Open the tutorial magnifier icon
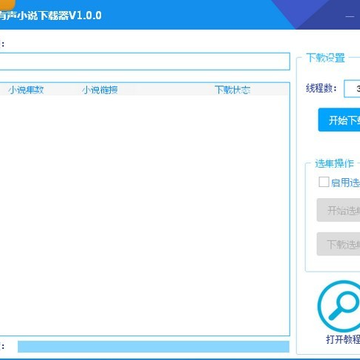This screenshot has width=360, height=360. point(339,307)
